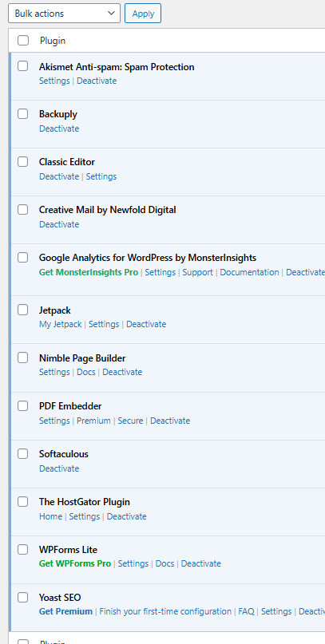
Task: Click Finish your first-time configuration link
Action: point(165,611)
